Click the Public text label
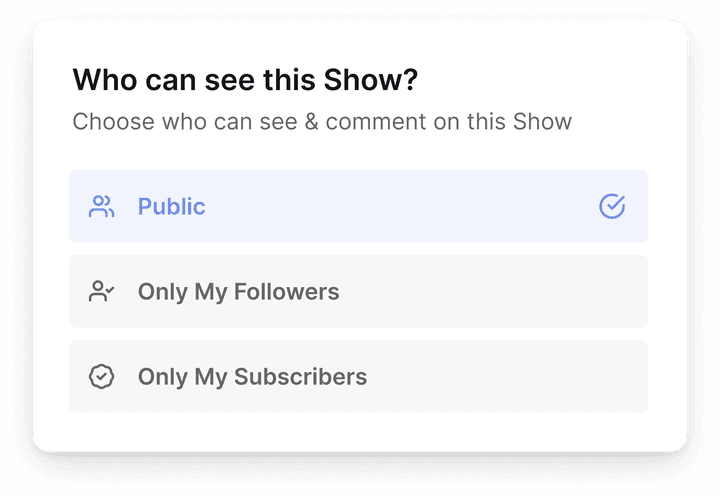 (x=171, y=206)
